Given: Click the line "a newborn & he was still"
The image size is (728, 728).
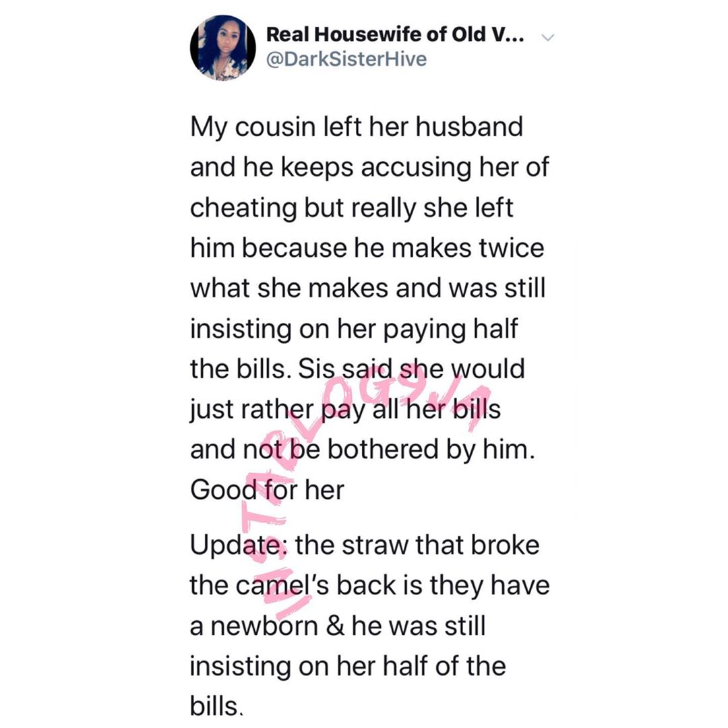Looking at the screenshot, I should click(337, 626).
